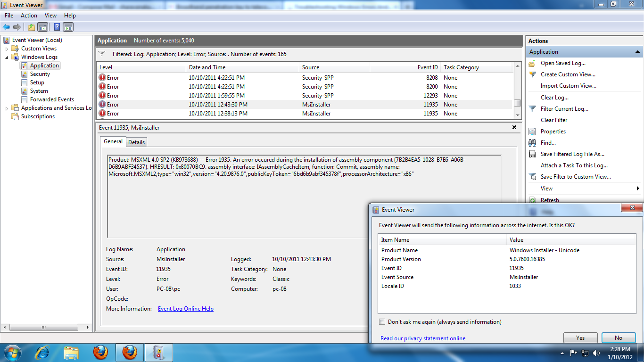Image resolution: width=644 pixels, height=362 pixels.
Task: Click the Item Name column header in dialog
Action: [x=442, y=240]
